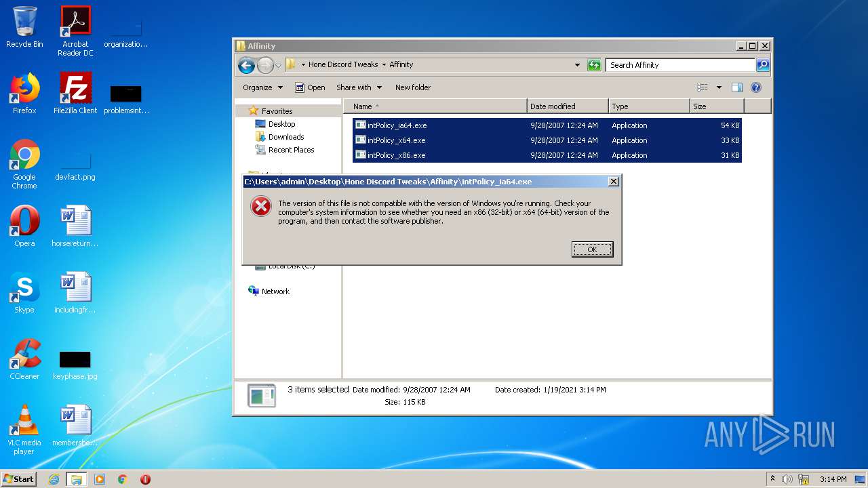This screenshot has height=488, width=868.
Task: Go back in Explorer navigation
Action: pyautogui.click(x=247, y=65)
